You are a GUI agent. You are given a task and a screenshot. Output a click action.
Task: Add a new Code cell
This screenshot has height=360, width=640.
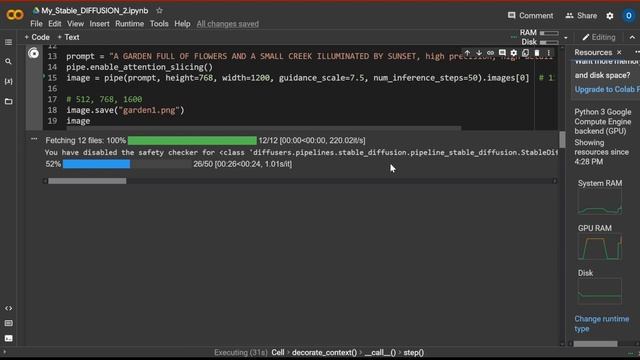click(x=37, y=37)
